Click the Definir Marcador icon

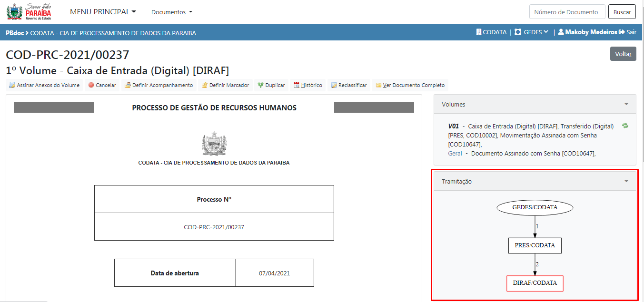(x=205, y=86)
